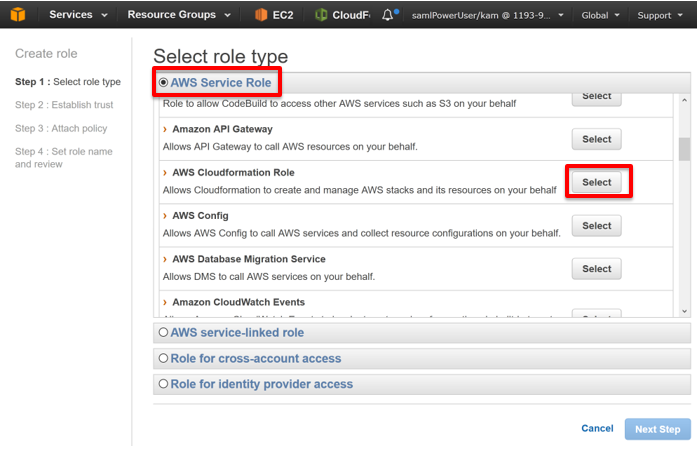This screenshot has height=449, width=698.
Task: Open the Support menu
Action: click(x=660, y=15)
